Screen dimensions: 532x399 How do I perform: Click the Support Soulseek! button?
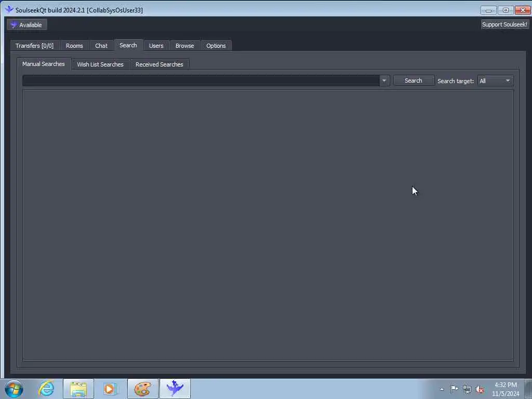pos(504,24)
